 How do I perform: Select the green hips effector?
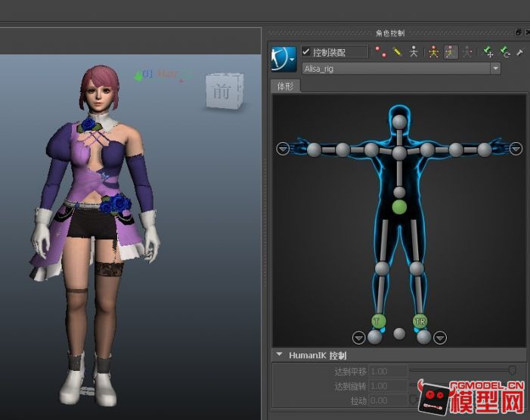[x=399, y=207]
